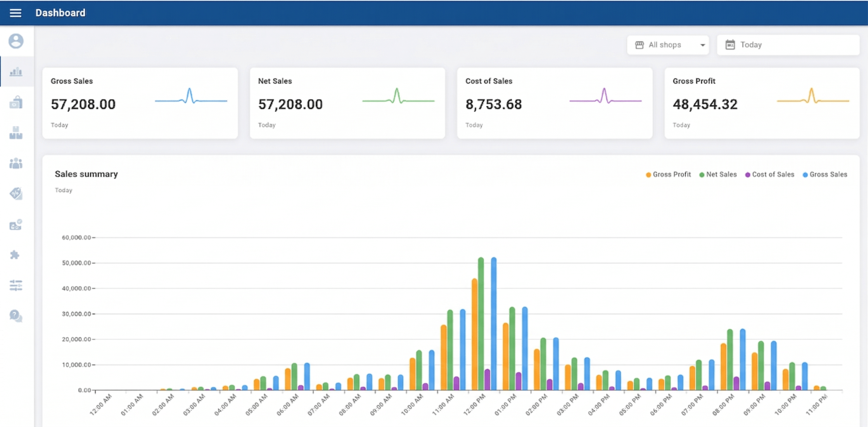This screenshot has width=868, height=427.
Task: Select the 12:00 PM Gross Sales bar
Action: pos(494,322)
